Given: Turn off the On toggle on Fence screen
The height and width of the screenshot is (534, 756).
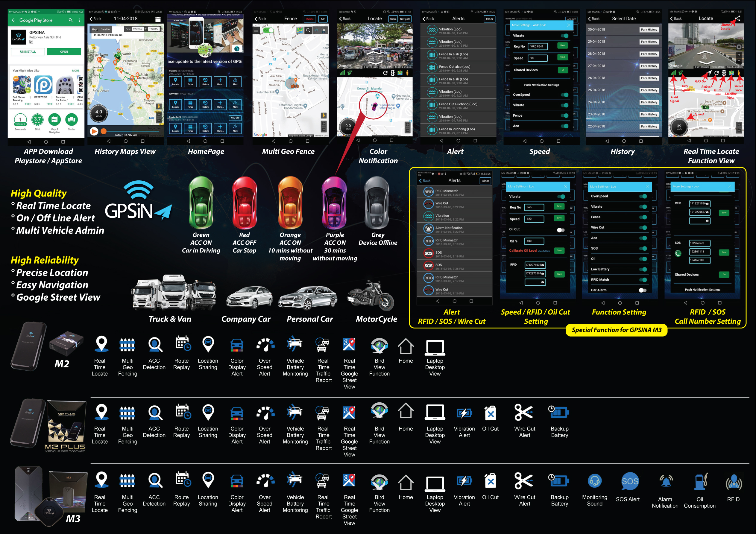Looking at the screenshot, I should coord(268,30).
